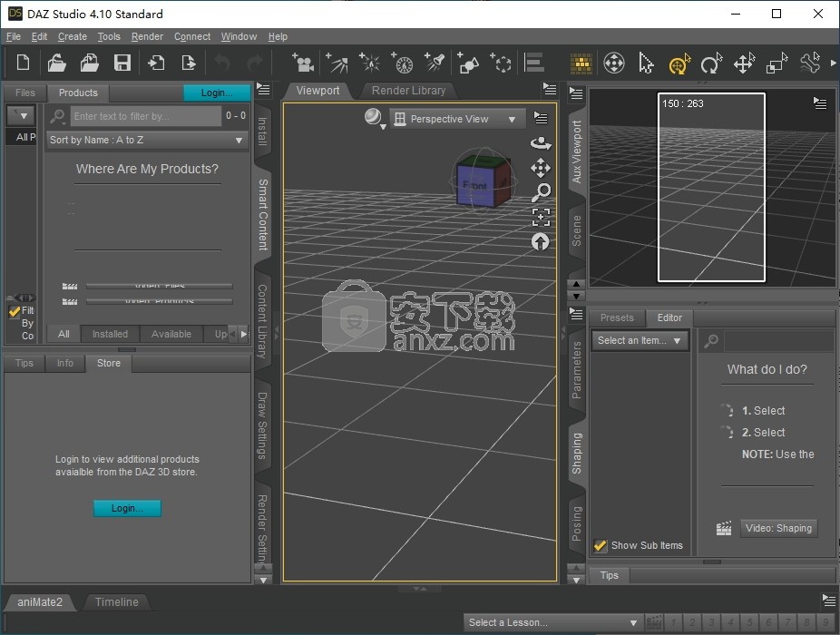Show Installed products filter
840x635 pixels.
[x=110, y=334]
